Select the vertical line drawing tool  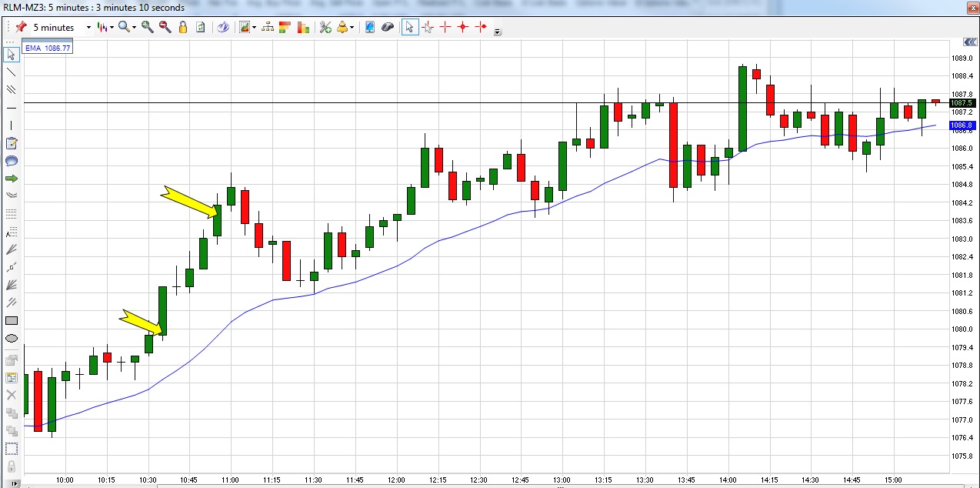click(x=12, y=125)
